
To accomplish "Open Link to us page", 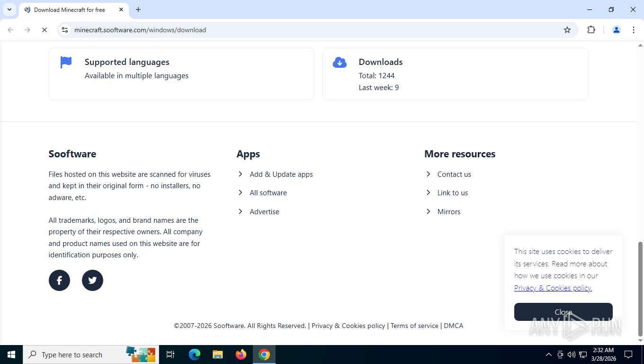I will (x=452, y=193).
